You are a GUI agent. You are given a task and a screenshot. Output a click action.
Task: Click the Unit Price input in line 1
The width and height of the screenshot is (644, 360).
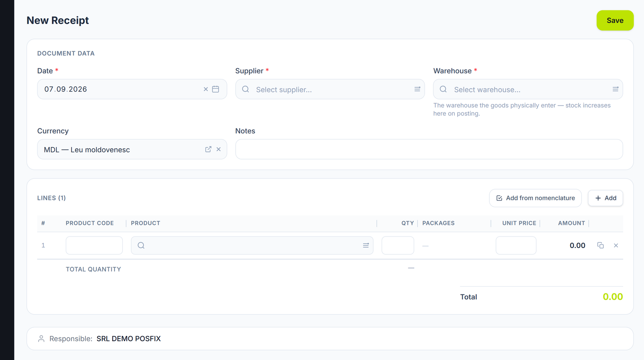[x=516, y=245]
